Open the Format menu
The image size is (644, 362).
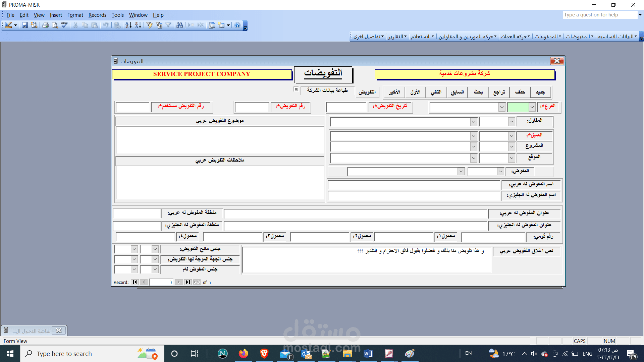75,15
